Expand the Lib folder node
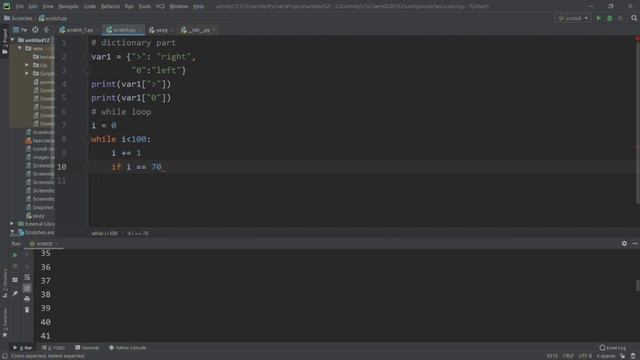640x360 pixels. (x=27, y=65)
